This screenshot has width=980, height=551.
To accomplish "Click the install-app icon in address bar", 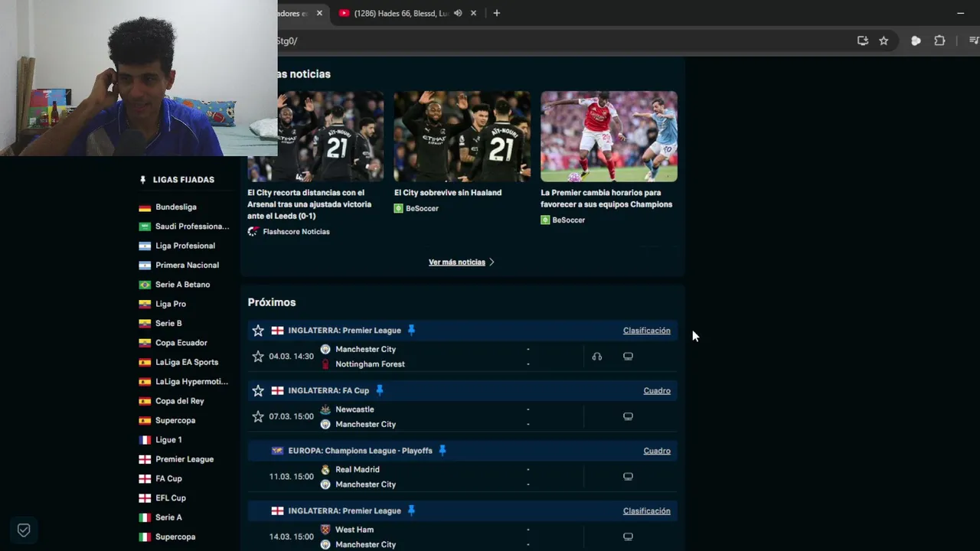I will coord(863,41).
